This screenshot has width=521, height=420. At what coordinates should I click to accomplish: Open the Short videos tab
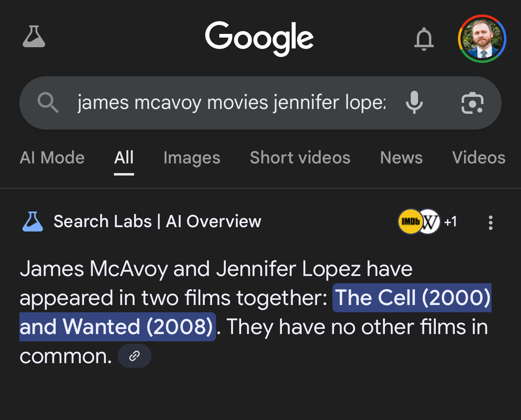pos(300,158)
